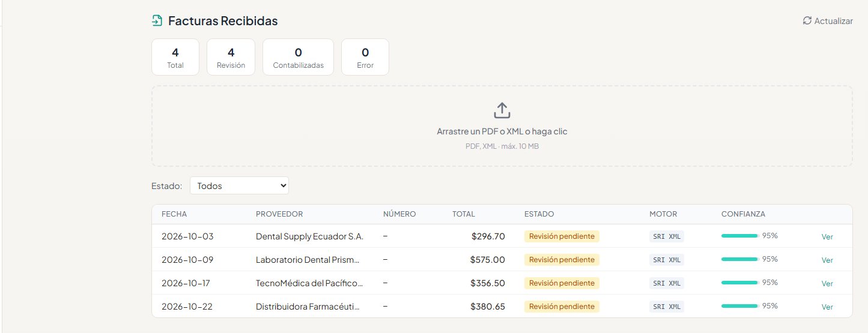Select date 2026-10-09 cell
868x333 pixels.
pyautogui.click(x=187, y=260)
